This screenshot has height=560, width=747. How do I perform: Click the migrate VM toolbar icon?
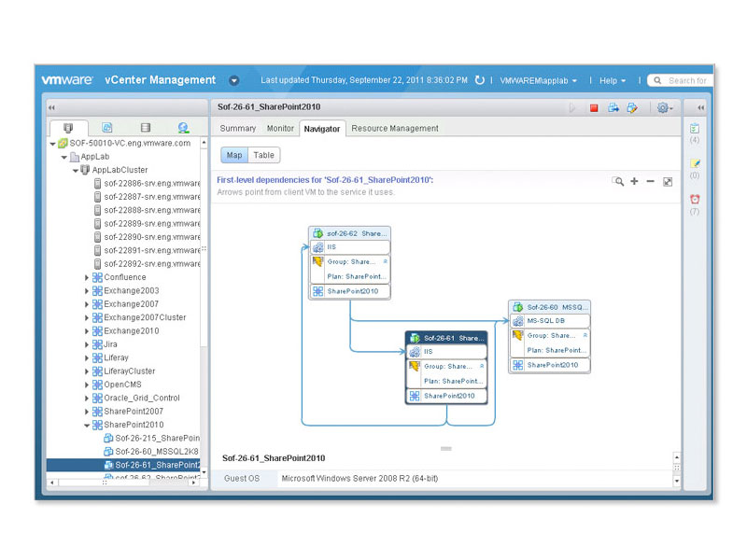pyautogui.click(x=613, y=108)
